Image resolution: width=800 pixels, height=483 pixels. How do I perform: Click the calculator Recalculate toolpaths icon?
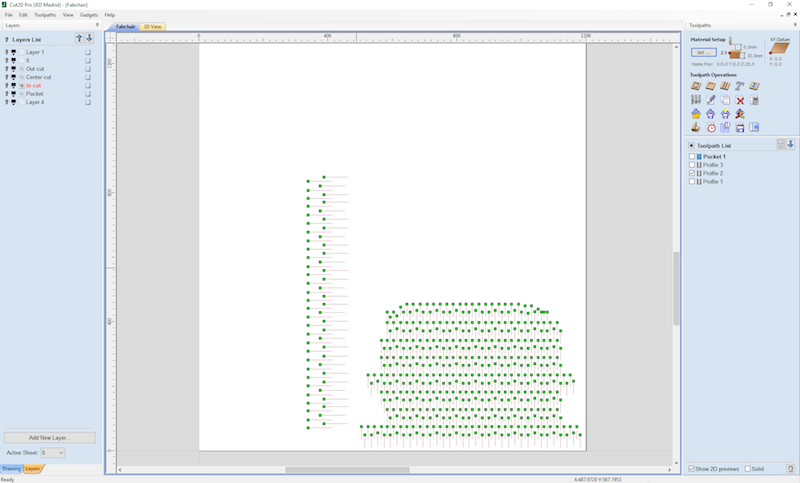tap(754, 100)
